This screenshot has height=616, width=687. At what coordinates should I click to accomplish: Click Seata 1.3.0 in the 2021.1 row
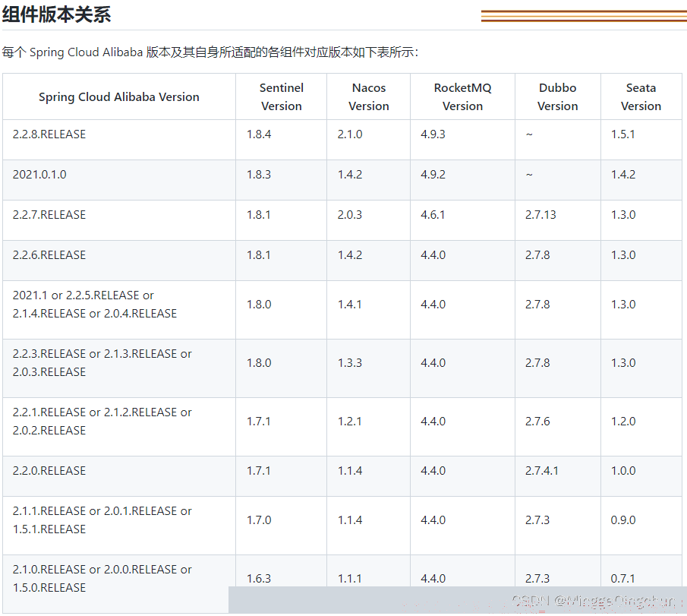tap(623, 305)
